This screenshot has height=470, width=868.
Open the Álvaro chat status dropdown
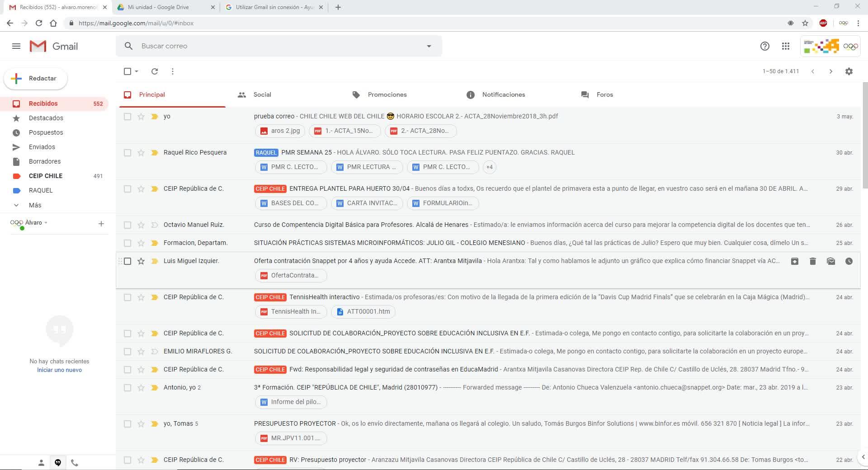click(46, 223)
